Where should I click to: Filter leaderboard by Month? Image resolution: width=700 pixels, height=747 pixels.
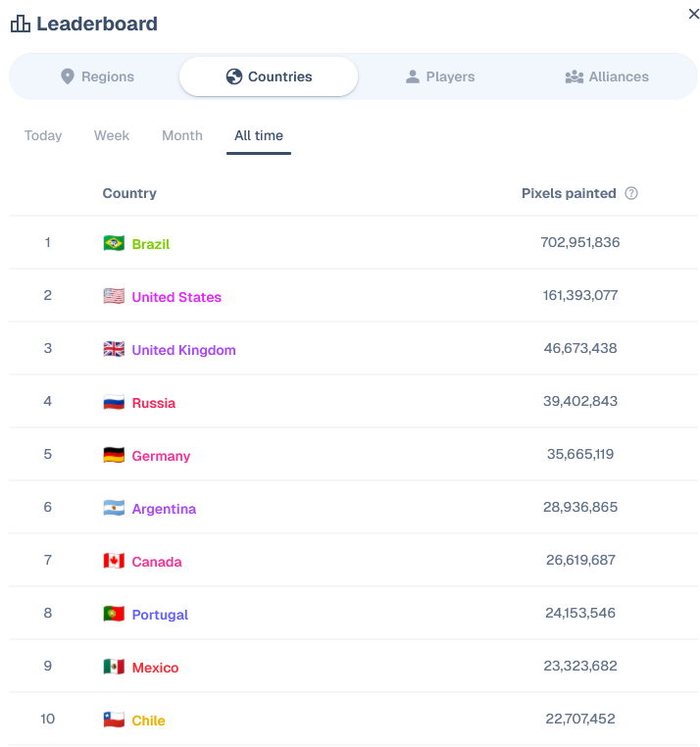coord(182,136)
